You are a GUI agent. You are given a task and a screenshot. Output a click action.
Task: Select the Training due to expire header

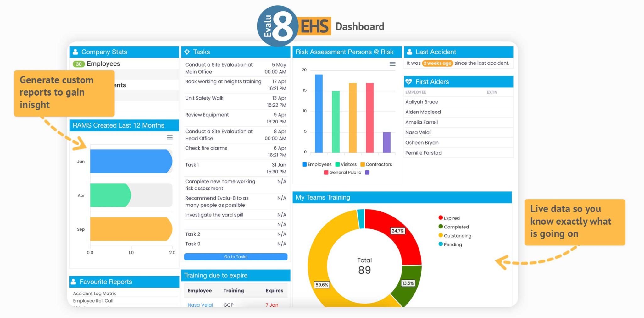(x=215, y=275)
